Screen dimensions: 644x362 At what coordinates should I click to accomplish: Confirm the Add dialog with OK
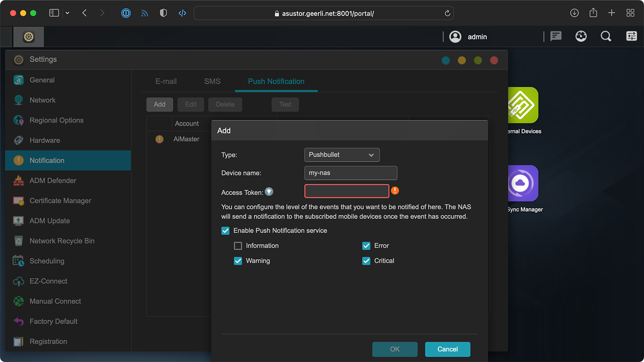tap(395, 349)
